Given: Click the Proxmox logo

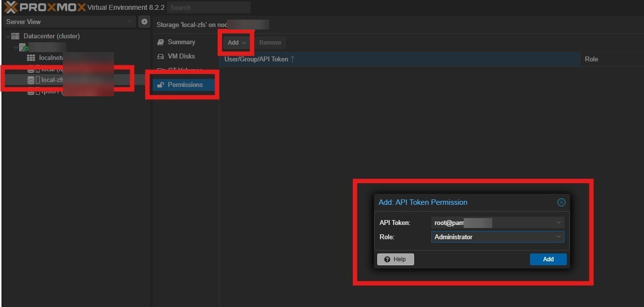Looking at the screenshot, I should click(44, 7).
